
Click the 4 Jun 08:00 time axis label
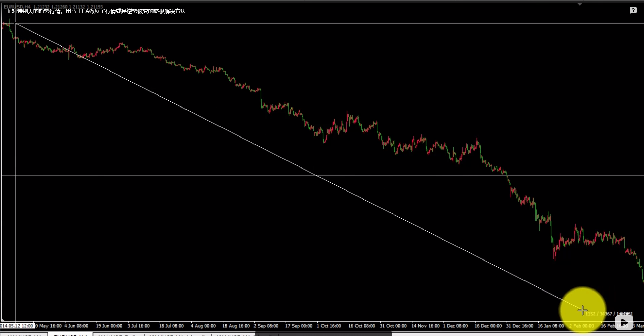pyautogui.click(x=76, y=326)
